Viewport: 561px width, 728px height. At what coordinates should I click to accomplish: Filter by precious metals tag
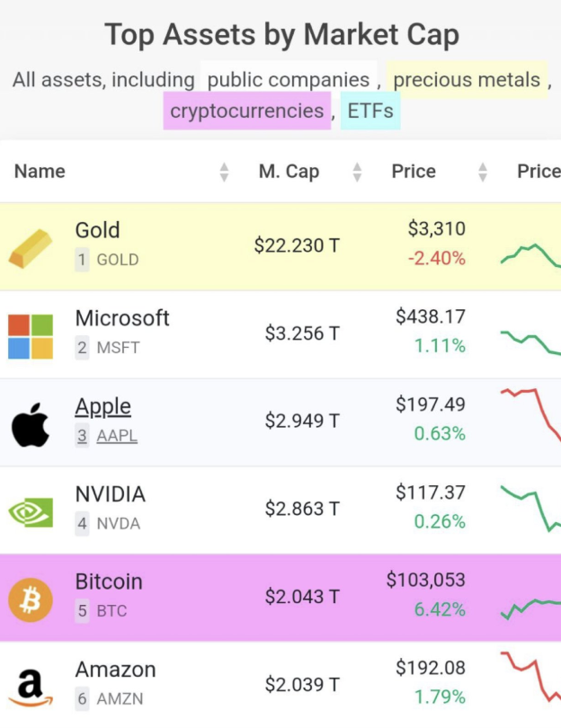pos(467,80)
